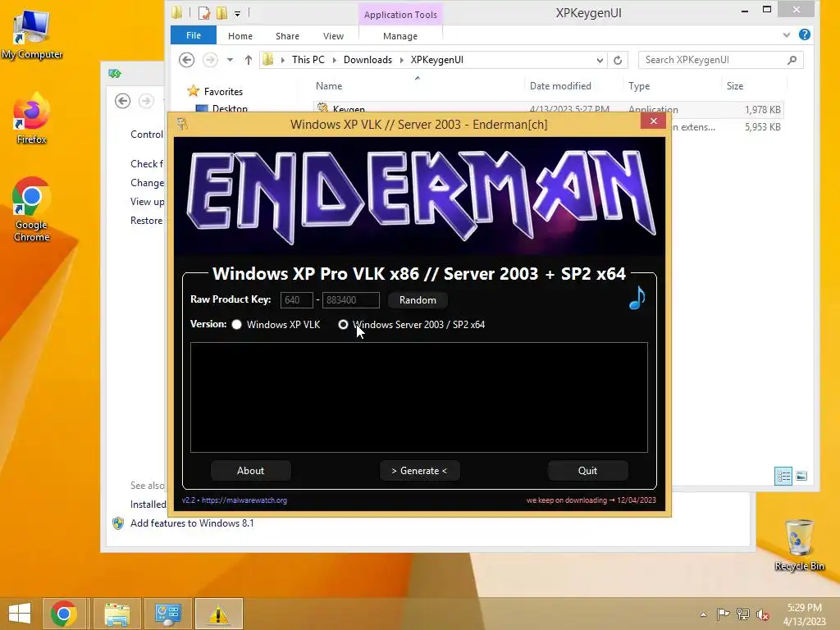Open My Computer desktop icon
Image resolution: width=840 pixels, height=630 pixels.
tap(32, 34)
